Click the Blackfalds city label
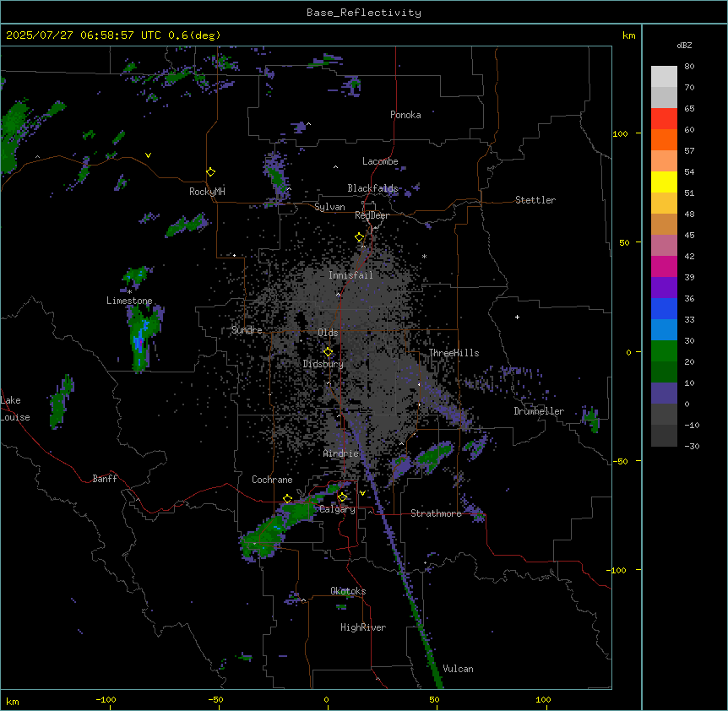 point(372,188)
